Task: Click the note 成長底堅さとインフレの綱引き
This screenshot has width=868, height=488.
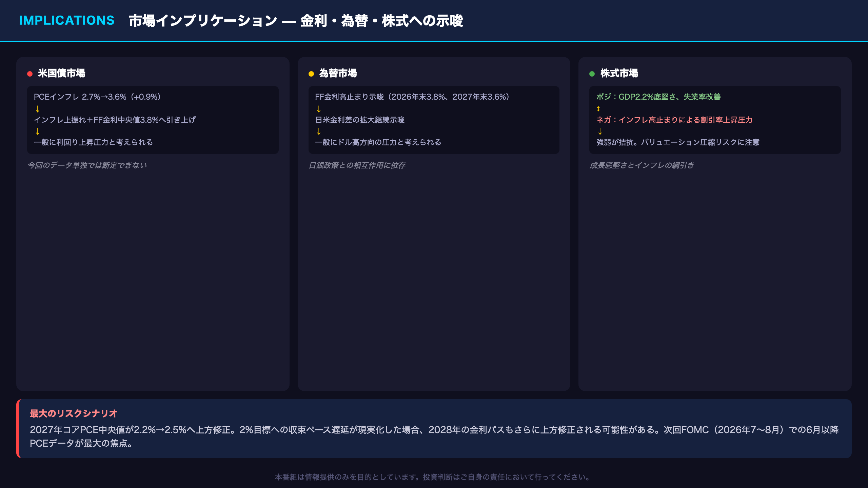Action: click(x=642, y=165)
